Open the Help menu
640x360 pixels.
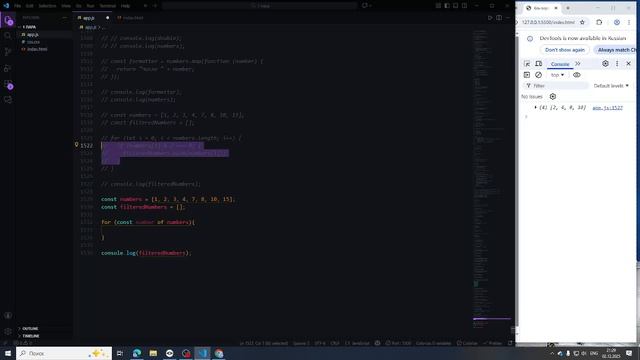pyautogui.click(x=125, y=6)
